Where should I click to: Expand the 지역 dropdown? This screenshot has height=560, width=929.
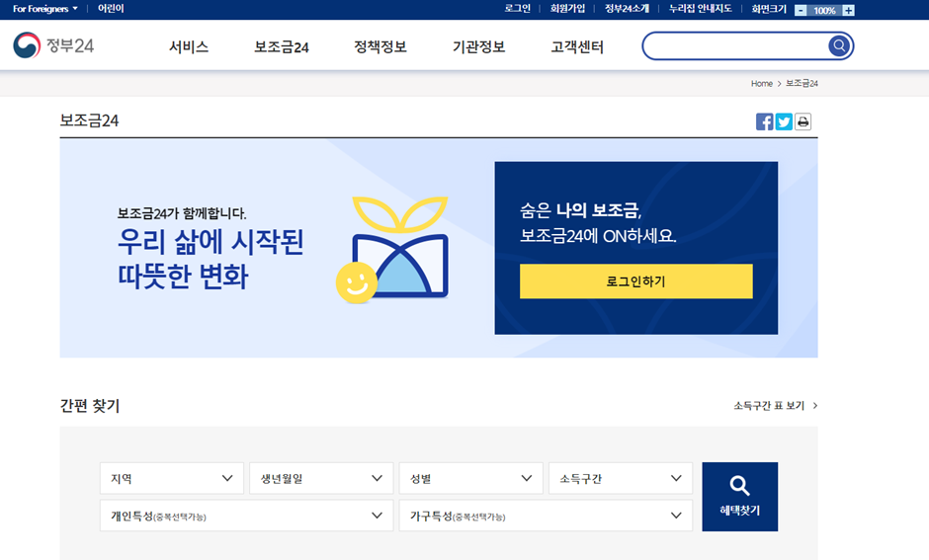(172, 478)
